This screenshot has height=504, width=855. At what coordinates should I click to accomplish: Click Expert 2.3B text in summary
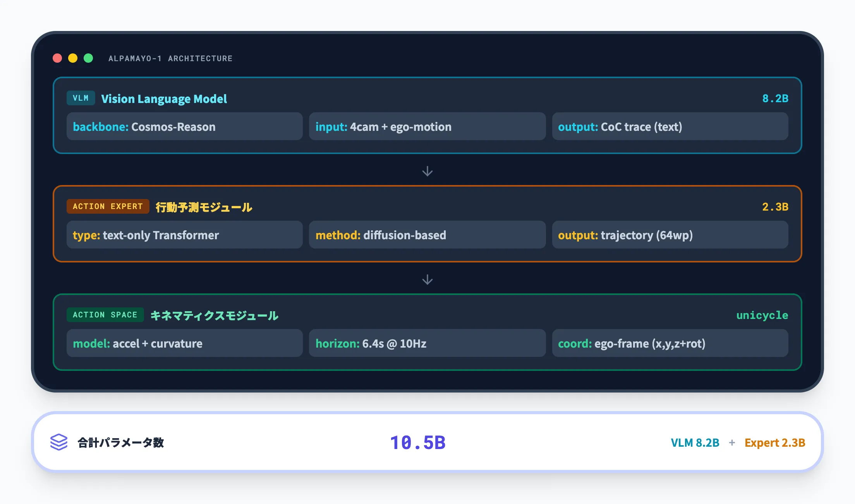[774, 442]
